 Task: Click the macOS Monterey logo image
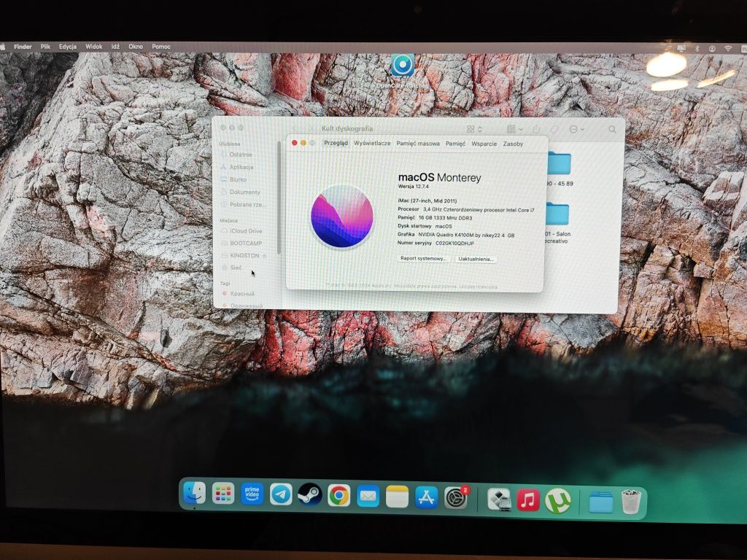pyautogui.click(x=341, y=217)
